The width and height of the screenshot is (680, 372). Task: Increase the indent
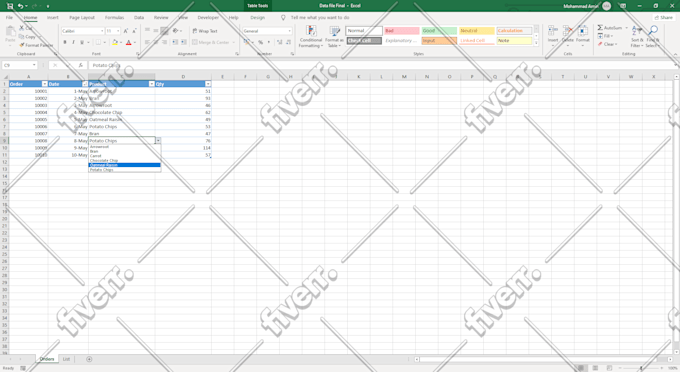[183, 42]
